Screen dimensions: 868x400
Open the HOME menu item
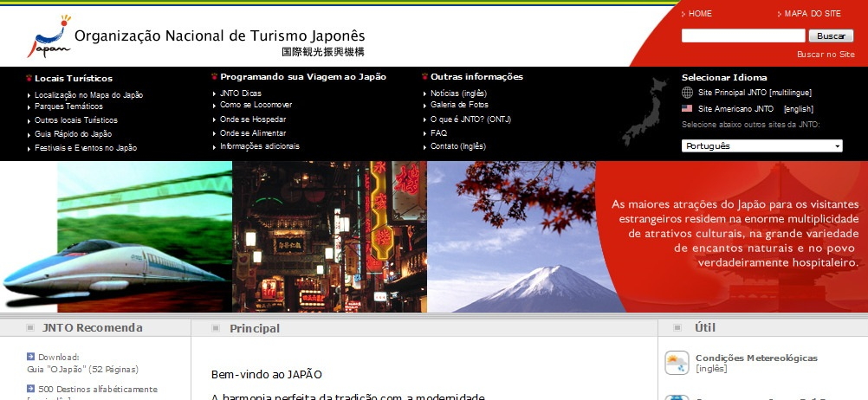(699, 14)
